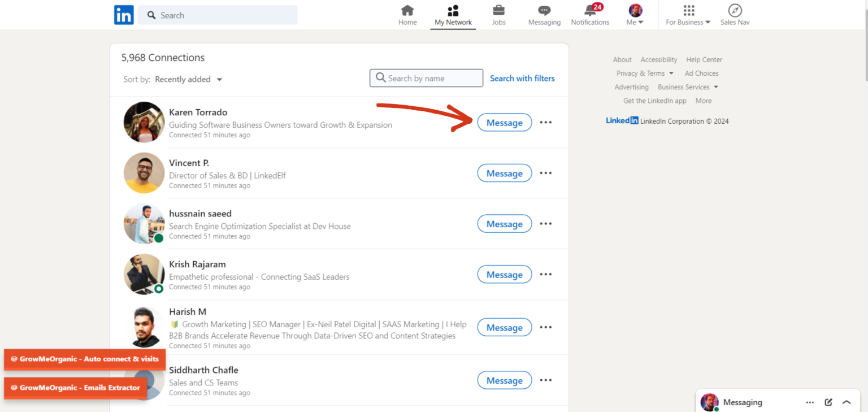Screen dimensions: 868x412
Task: Open more options for Krish Rajaram
Action: 545,275
